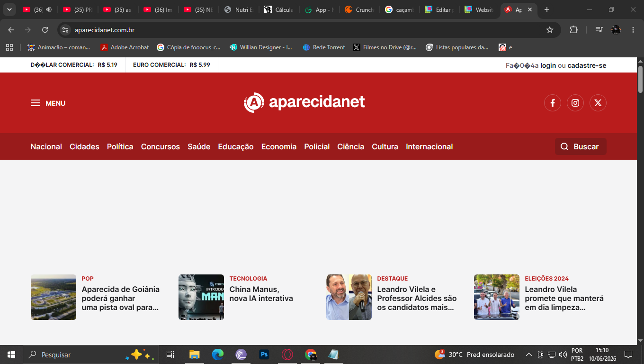Open Chrome three-dot menu
Screen dimensions: 644x364
633,30
